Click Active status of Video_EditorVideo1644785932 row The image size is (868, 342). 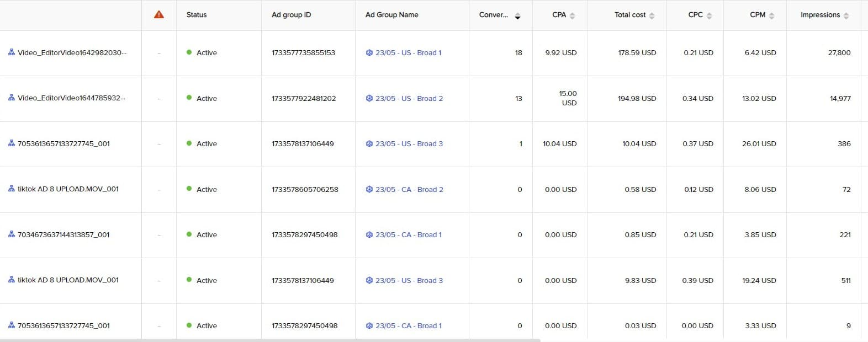[207, 98]
